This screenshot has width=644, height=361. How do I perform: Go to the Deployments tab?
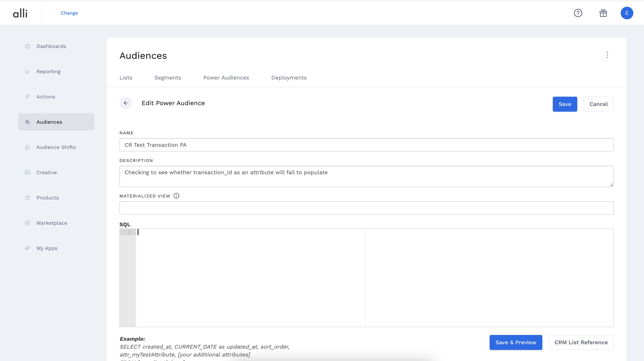[x=289, y=78]
